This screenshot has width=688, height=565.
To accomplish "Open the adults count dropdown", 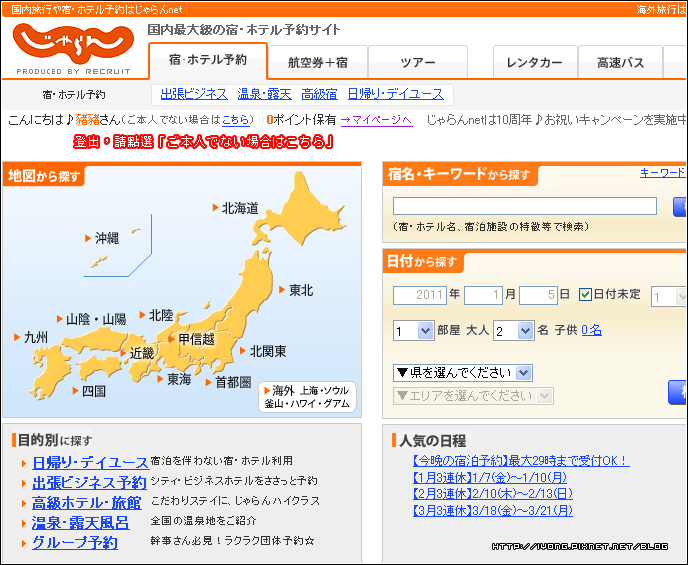I will (513, 330).
